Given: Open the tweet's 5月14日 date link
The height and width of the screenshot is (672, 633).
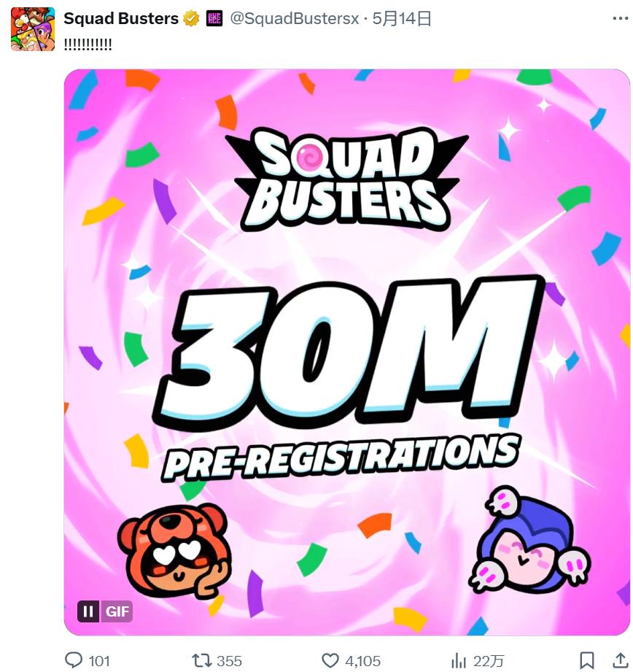Looking at the screenshot, I should [402, 19].
